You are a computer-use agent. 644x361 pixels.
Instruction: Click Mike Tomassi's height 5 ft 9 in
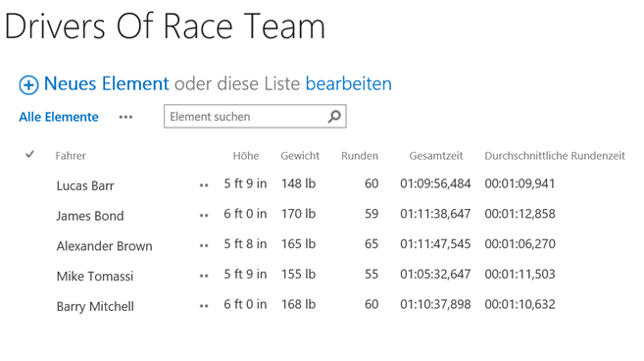(x=245, y=274)
